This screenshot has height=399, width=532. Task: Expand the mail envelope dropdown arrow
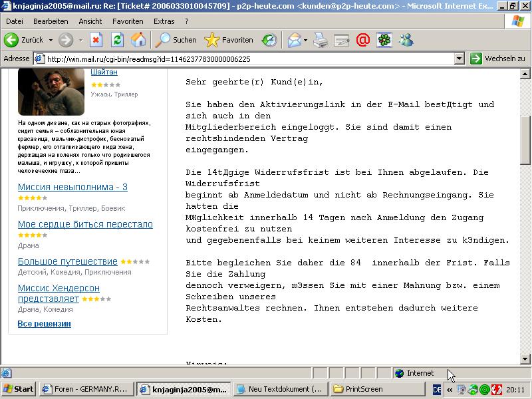[x=305, y=40]
